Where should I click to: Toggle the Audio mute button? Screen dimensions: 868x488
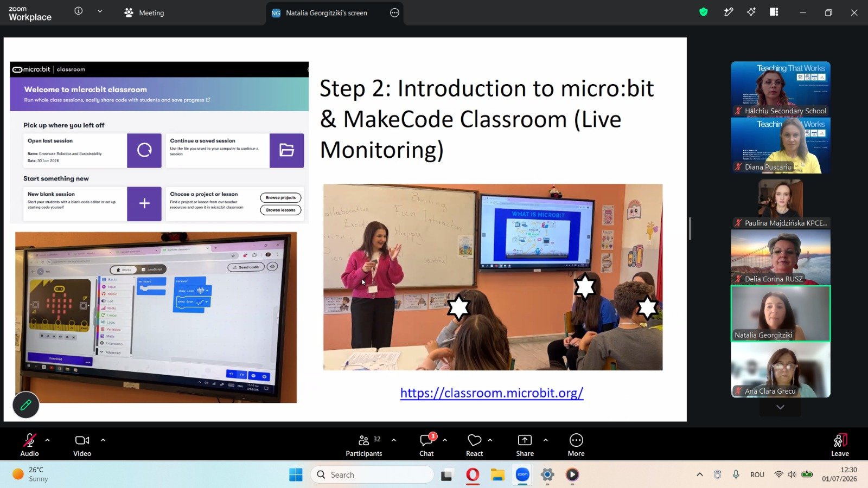30,445
